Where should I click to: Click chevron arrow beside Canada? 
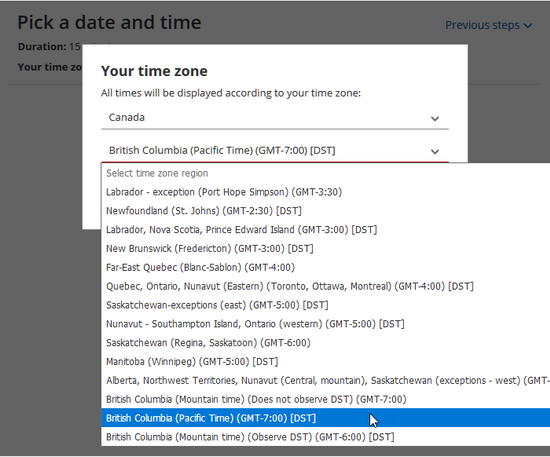(435, 119)
